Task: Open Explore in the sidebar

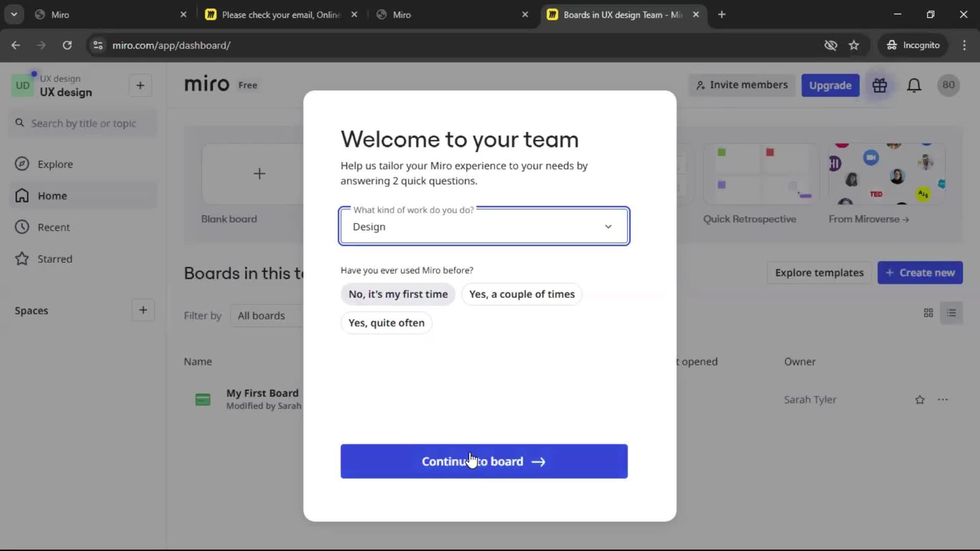Action: point(83,164)
